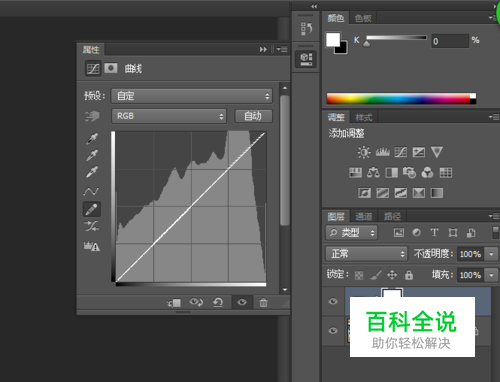This screenshot has height=382, width=500.
Task: Open the layer filter 类型 dropdown
Action: click(351, 233)
